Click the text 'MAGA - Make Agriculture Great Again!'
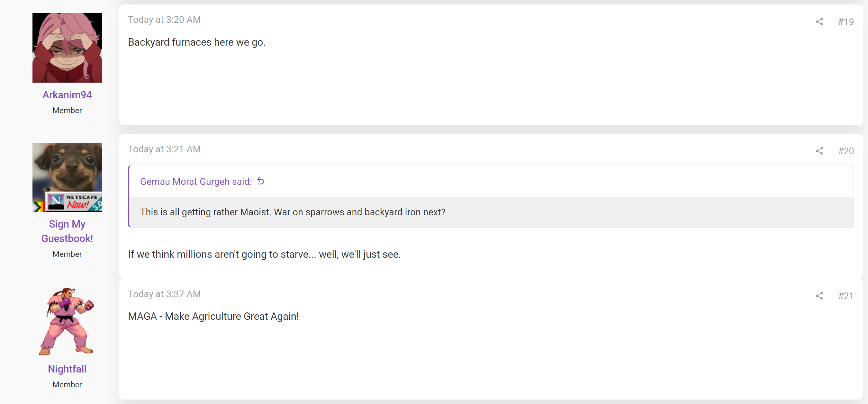This screenshot has width=868, height=404. click(x=213, y=316)
